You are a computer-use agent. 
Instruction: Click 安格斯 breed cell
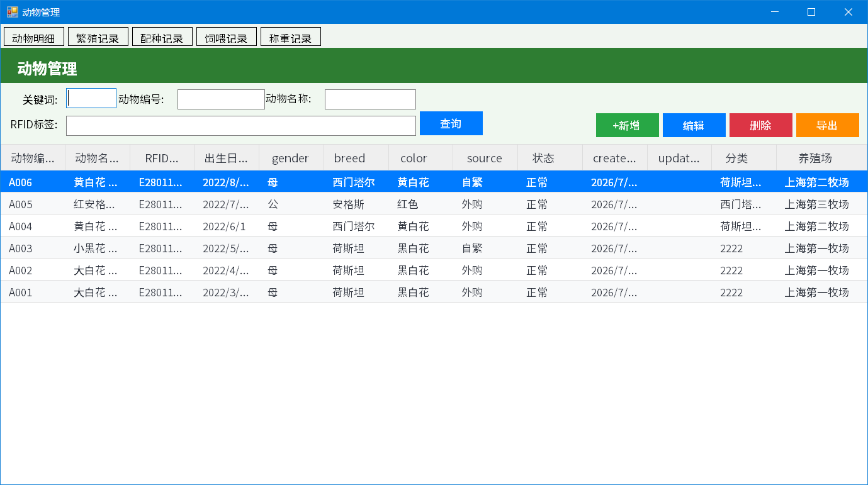356,204
